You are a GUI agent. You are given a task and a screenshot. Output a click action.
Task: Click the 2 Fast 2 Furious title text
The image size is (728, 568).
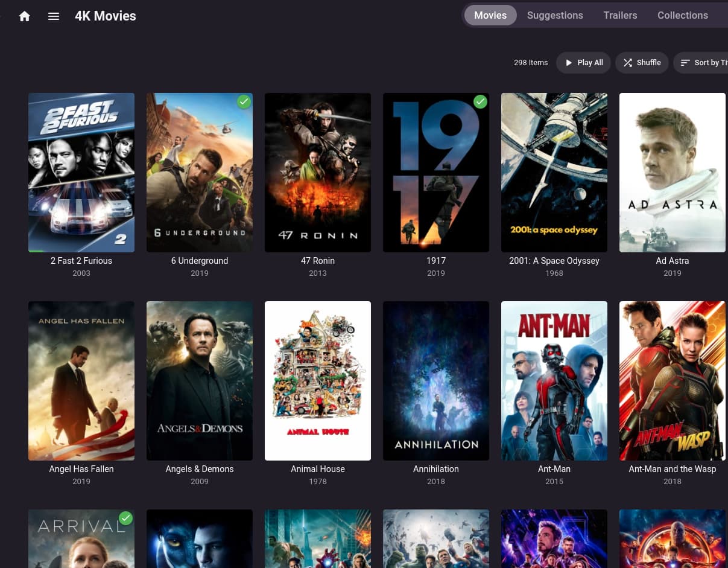click(81, 261)
